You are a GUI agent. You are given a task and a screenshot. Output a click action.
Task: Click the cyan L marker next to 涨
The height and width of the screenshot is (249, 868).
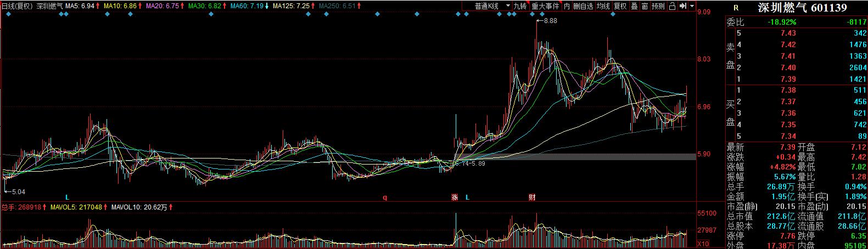467,197
